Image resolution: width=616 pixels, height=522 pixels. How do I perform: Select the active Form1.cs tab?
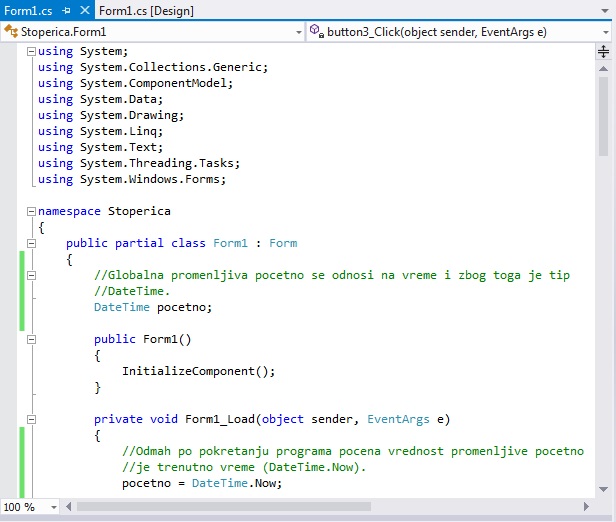coord(28,11)
